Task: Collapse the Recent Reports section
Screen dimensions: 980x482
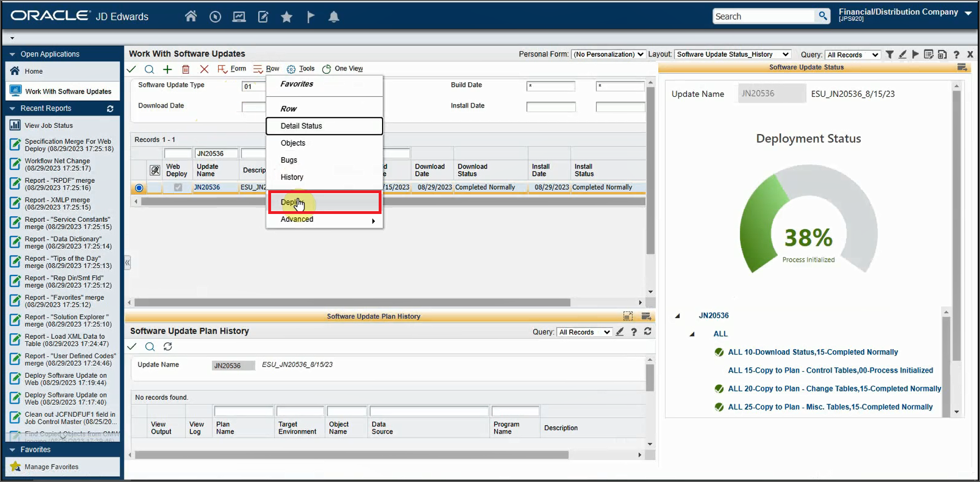Action: 12,109
